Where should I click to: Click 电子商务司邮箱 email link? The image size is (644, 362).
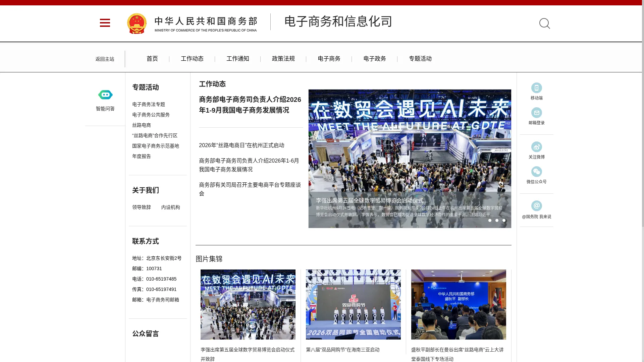tap(163, 300)
